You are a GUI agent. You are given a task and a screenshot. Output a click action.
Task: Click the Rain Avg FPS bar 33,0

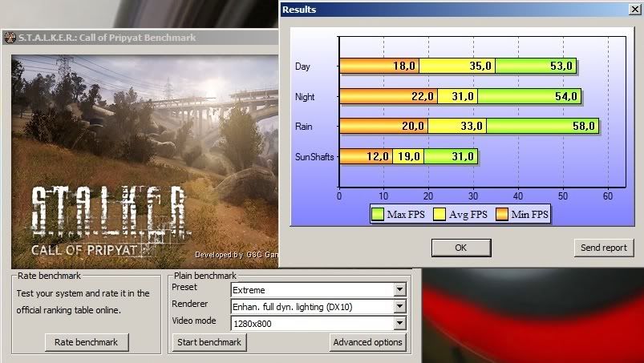pyautogui.click(x=457, y=126)
